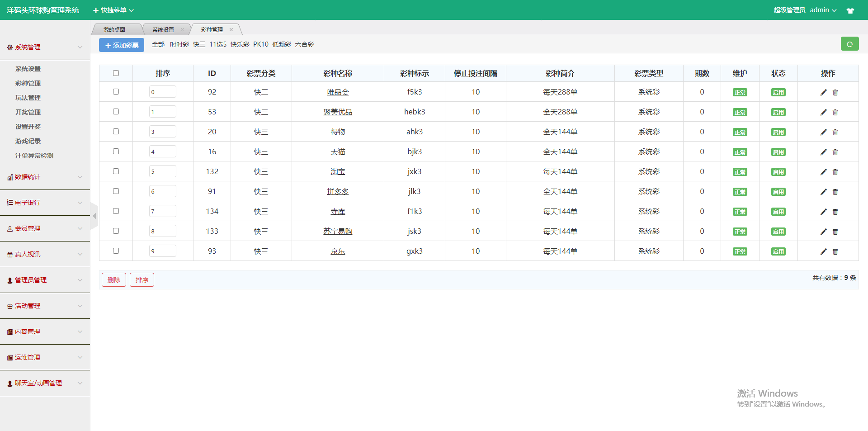Click edit pencil icon for 唯品会 row

tap(823, 92)
